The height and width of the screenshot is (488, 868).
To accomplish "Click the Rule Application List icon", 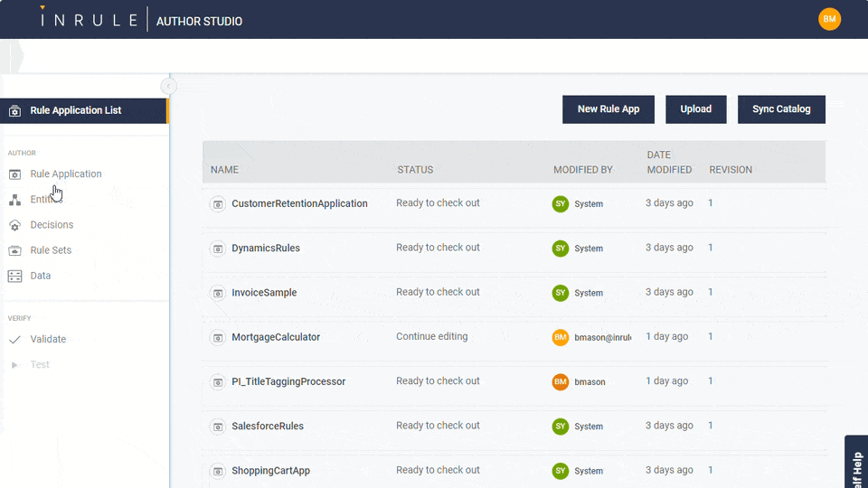I will (15, 110).
